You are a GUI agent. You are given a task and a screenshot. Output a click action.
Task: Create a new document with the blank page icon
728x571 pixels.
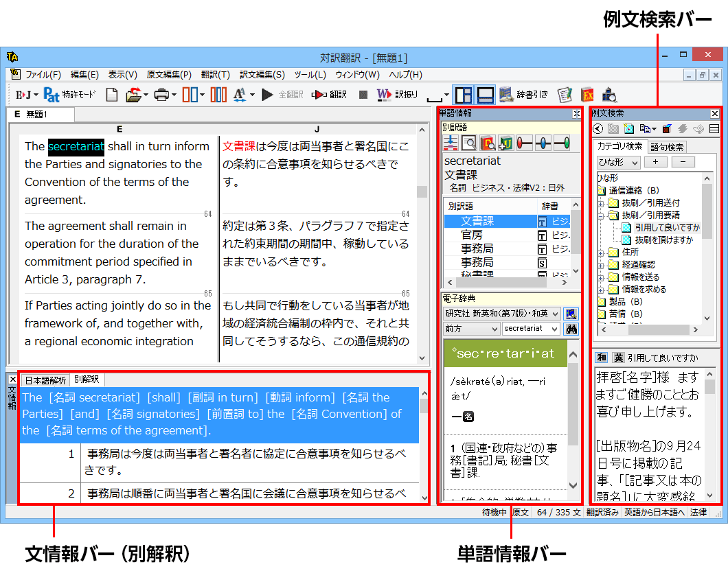111,95
